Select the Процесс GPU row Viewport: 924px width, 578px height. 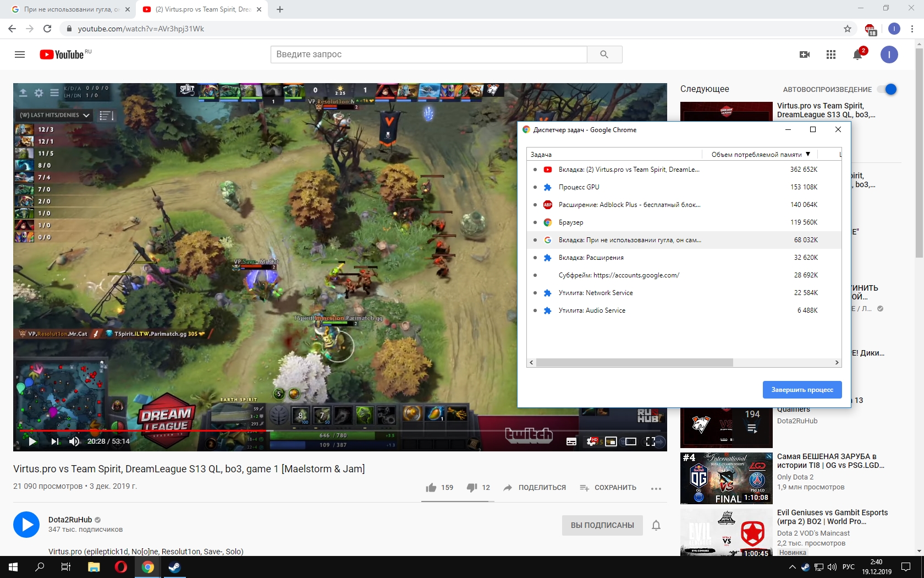pyautogui.click(x=684, y=187)
